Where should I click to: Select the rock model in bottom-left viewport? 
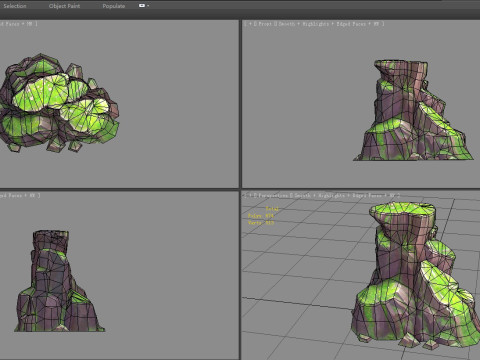(59, 281)
